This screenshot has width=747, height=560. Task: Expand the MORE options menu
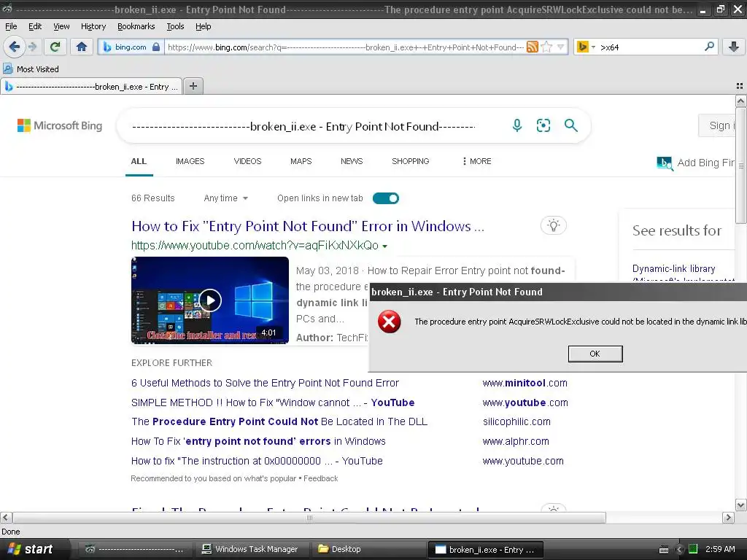(x=476, y=161)
